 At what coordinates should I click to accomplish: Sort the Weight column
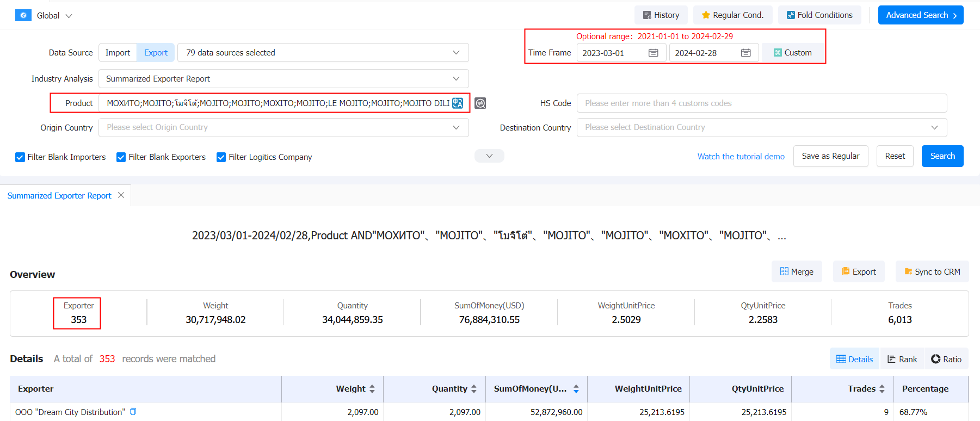(x=372, y=389)
